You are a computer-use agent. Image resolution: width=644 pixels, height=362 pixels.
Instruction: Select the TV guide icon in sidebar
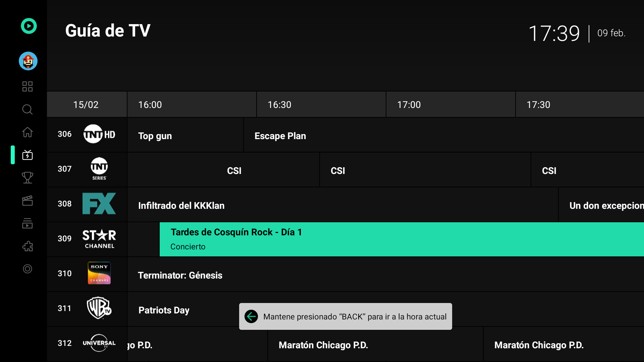[28, 155]
